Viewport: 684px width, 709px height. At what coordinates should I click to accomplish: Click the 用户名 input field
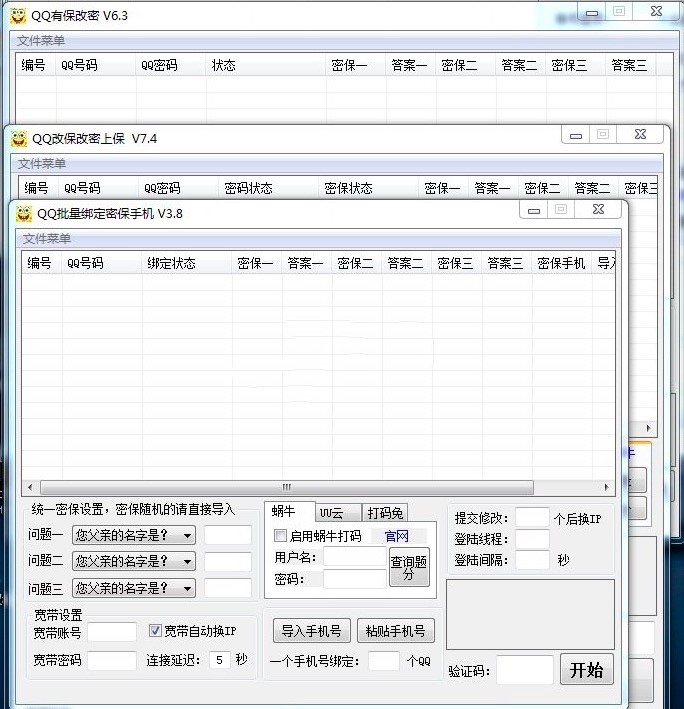355,557
